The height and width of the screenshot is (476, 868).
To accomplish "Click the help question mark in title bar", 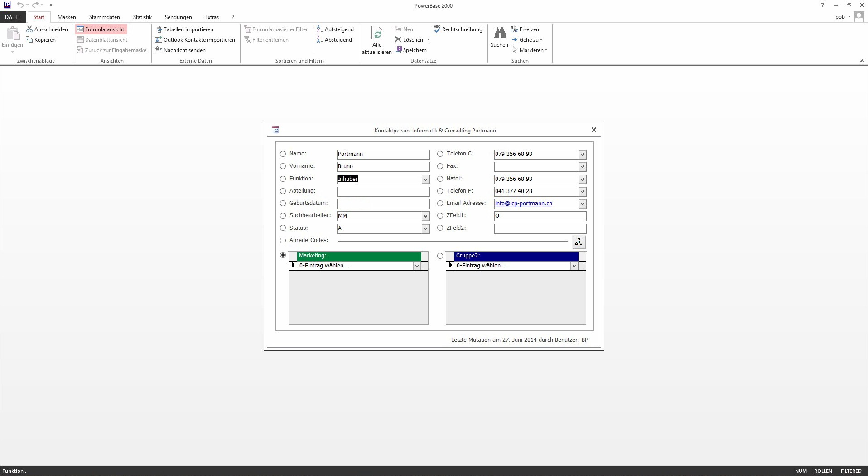I will click(x=822, y=5).
